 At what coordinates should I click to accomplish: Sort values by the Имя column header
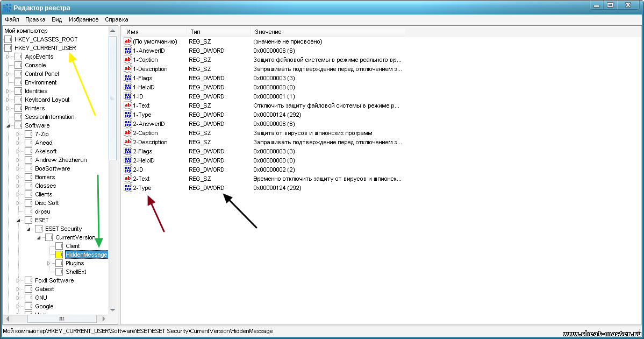click(154, 32)
